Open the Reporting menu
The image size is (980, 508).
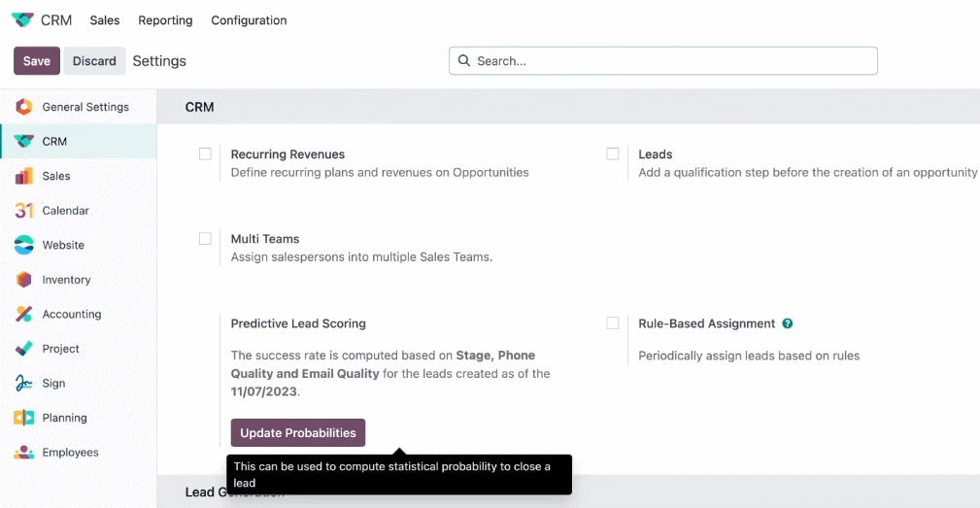pos(165,20)
